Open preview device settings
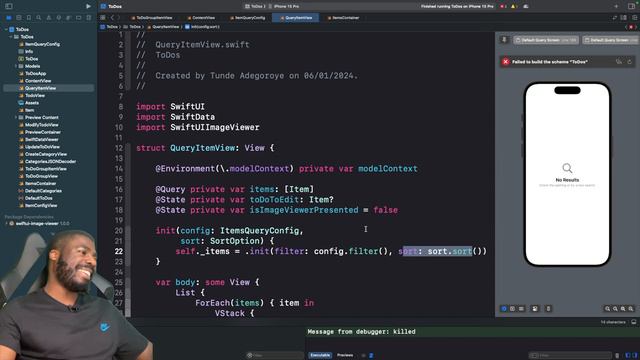This screenshot has width=640, height=360. tap(535, 309)
